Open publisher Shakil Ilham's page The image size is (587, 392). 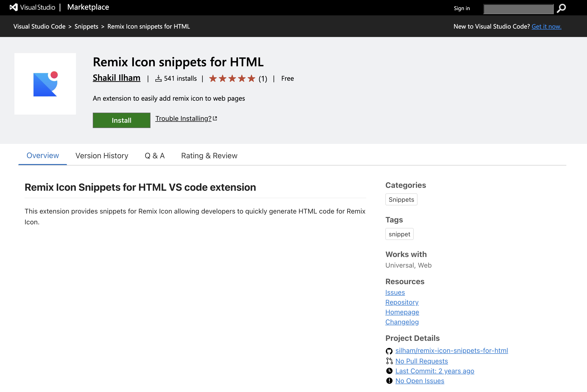116,78
